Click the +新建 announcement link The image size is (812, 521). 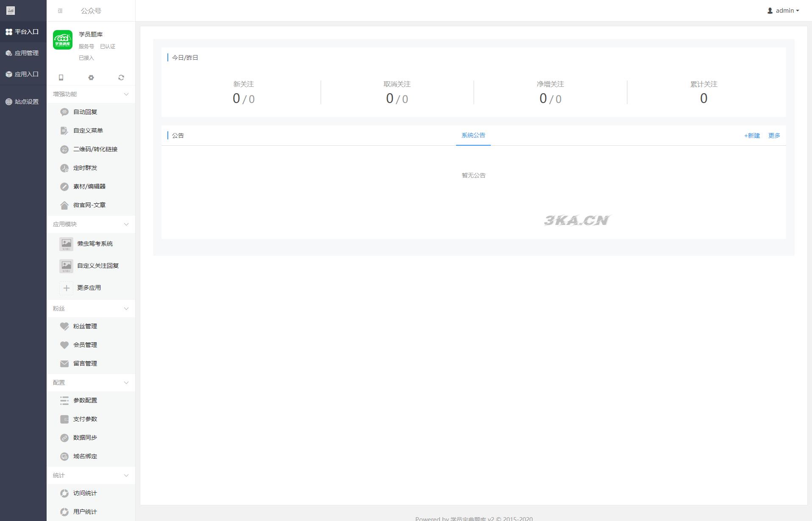752,136
